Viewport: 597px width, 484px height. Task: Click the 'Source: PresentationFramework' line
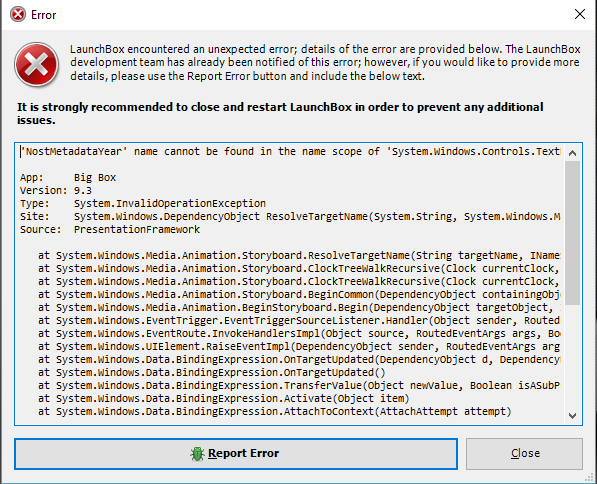[x=110, y=229]
